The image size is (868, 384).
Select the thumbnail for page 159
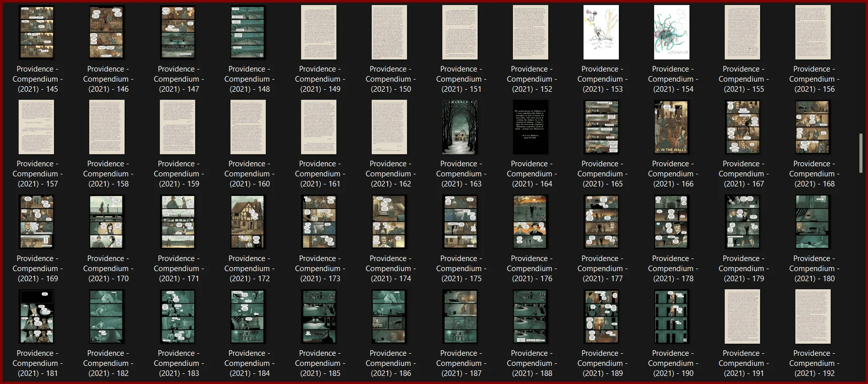click(x=178, y=127)
